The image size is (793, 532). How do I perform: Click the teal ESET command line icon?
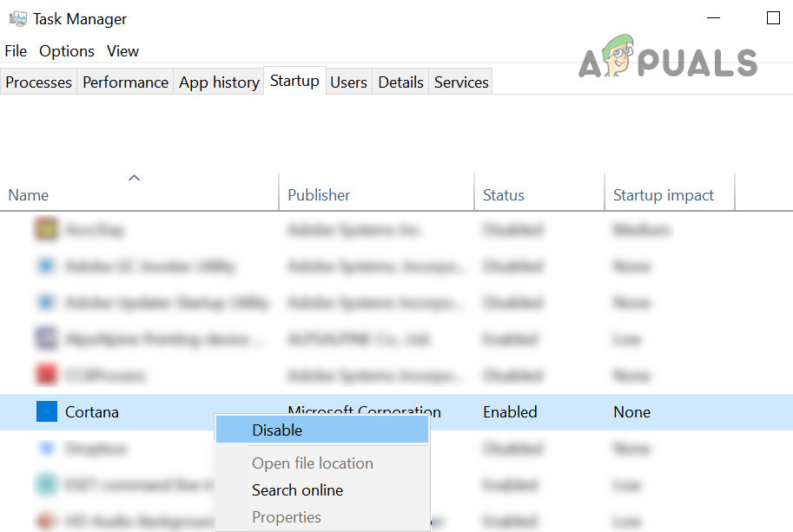point(45,484)
